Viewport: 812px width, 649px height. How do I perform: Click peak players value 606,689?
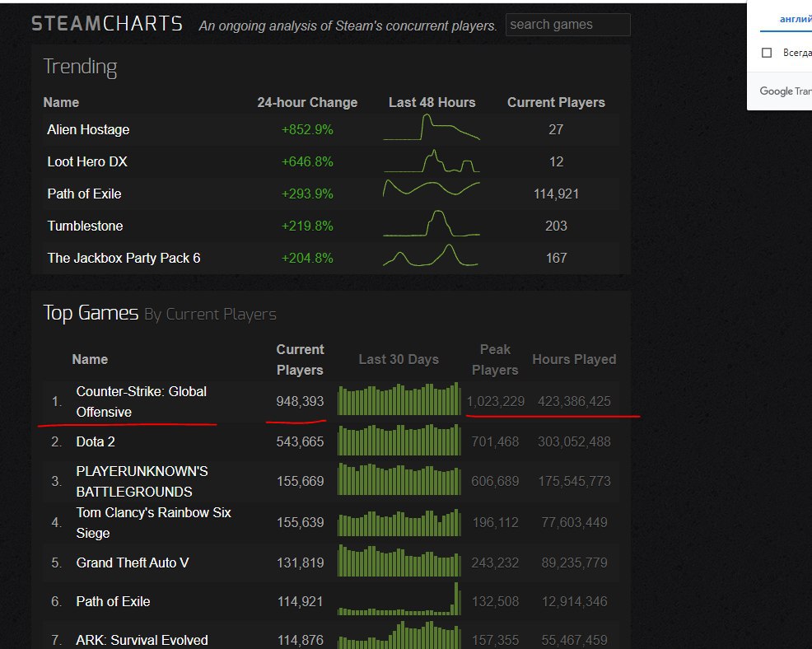tap(495, 481)
